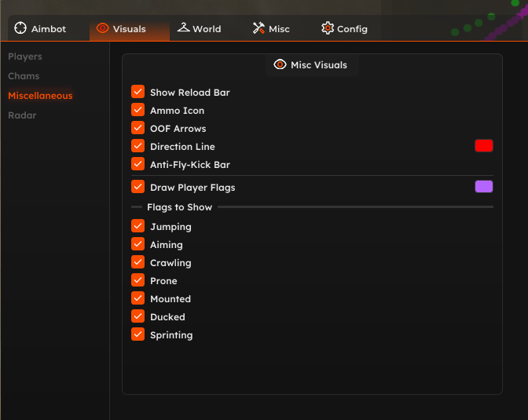Switch to the World tab

click(x=200, y=28)
